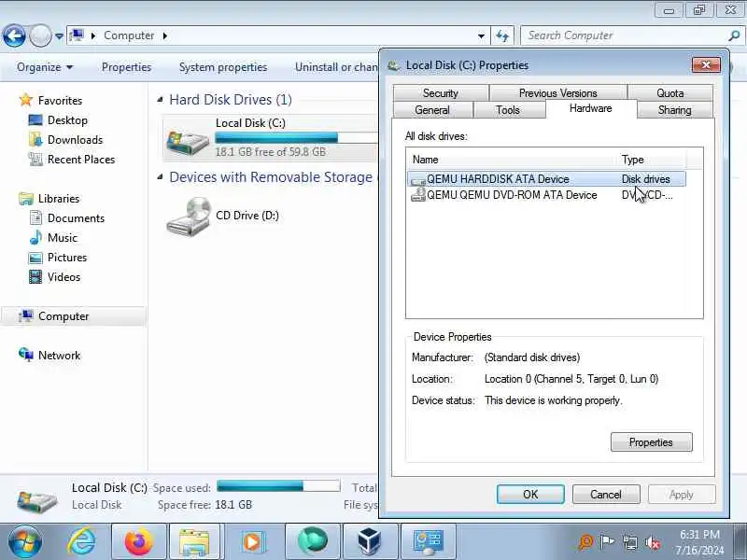Click Cancel in the Properties dialog

click(x=605, y=495)
